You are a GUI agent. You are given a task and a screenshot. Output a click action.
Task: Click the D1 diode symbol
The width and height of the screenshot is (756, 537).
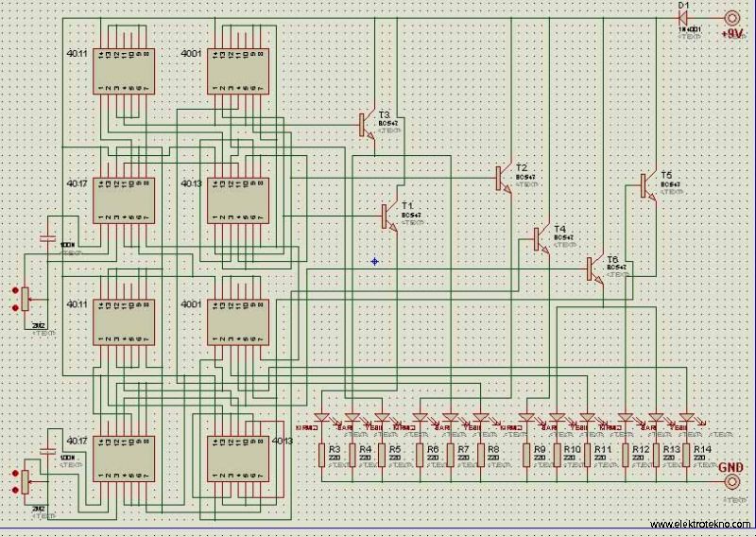tap(683, 18)
